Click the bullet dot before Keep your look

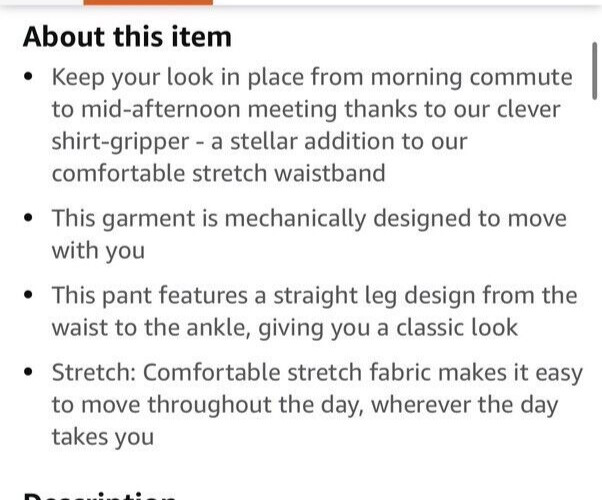[28, 76]
